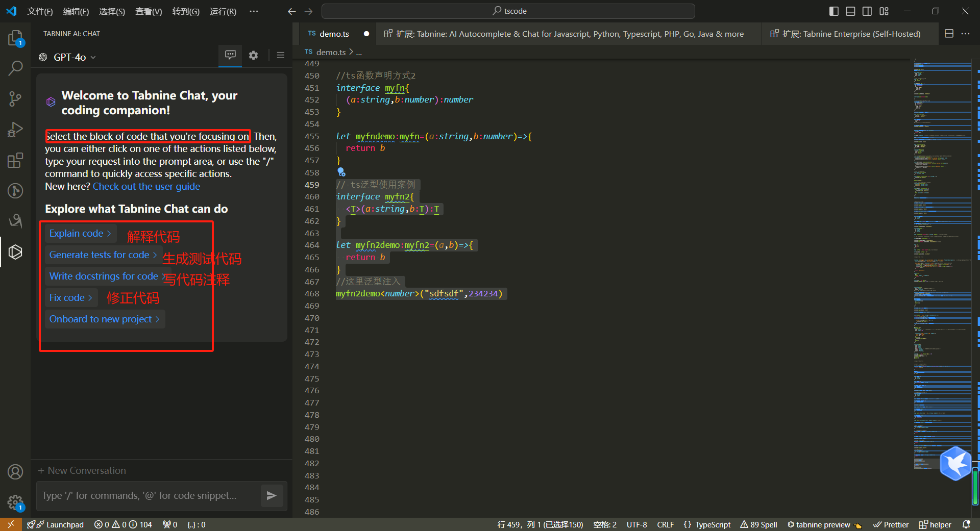
Task: Open Customize Layout icon in title bar
Action: (x=884, y=11)
